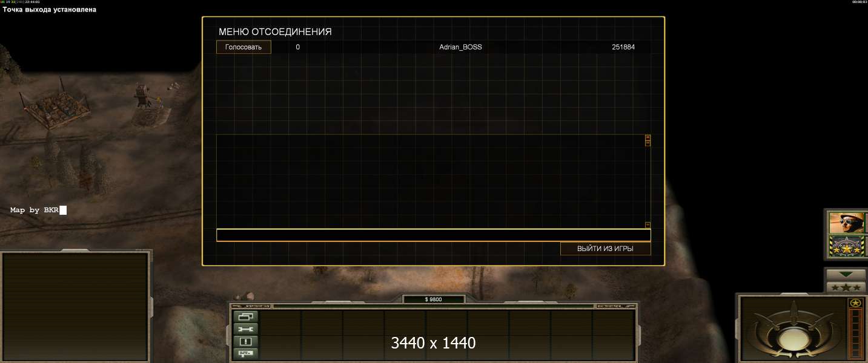
Task: Click the green down-arrow button
Action: point(846,275)
